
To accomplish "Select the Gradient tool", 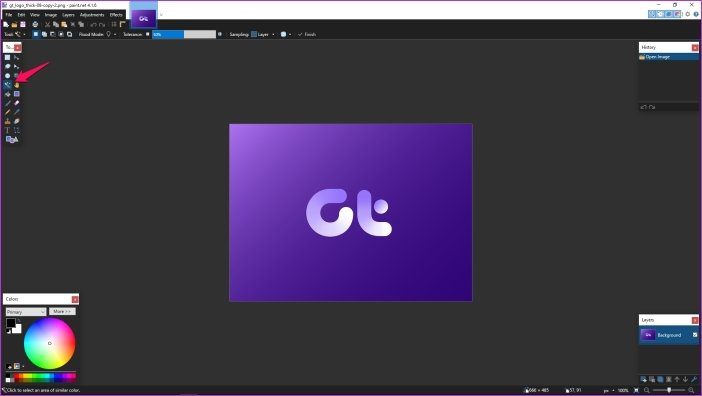I will point(17,94).
